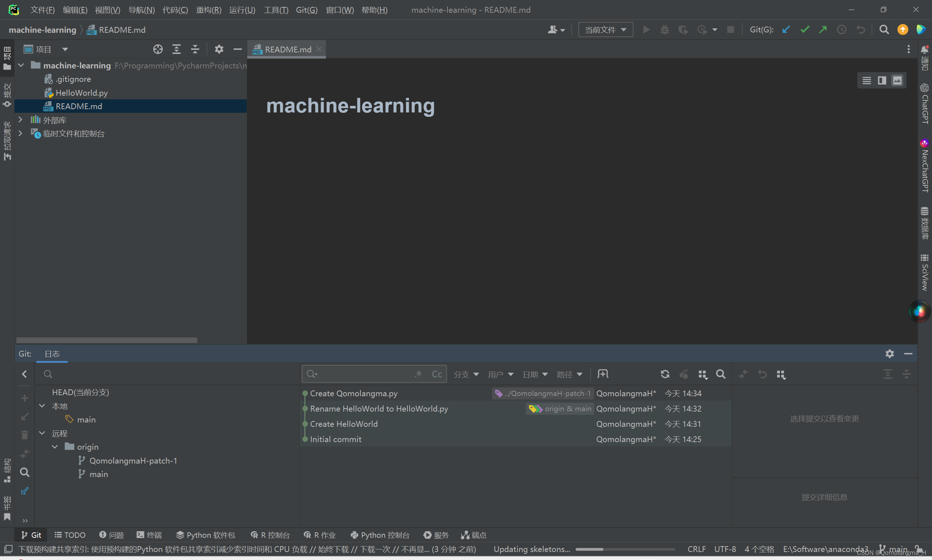
Task: Open the Git(G) menu
Action: (307, 10)
